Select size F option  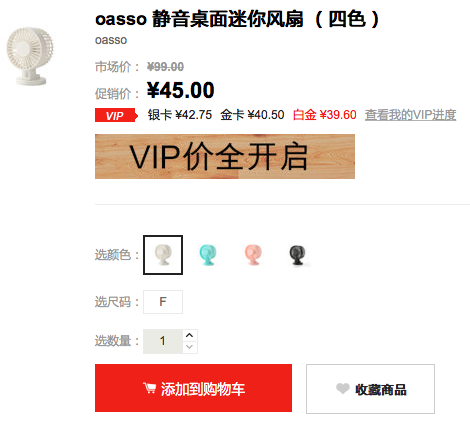(163, 302)
